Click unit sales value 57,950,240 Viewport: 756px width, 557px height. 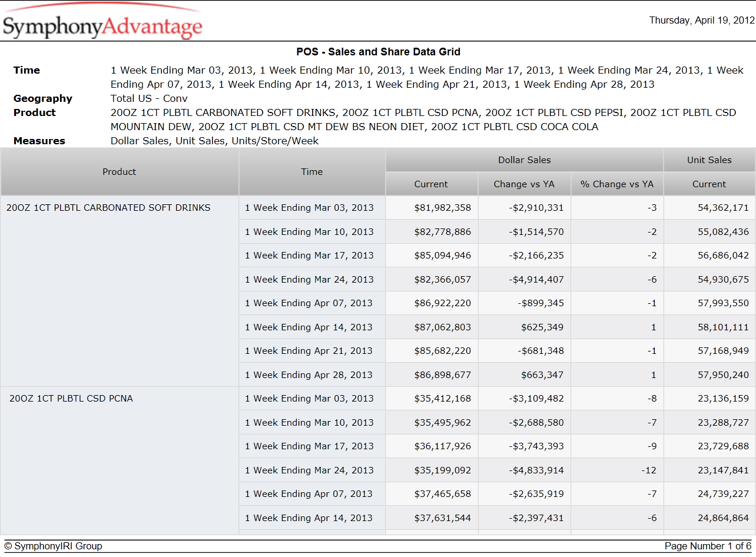[x=724, y=375]
